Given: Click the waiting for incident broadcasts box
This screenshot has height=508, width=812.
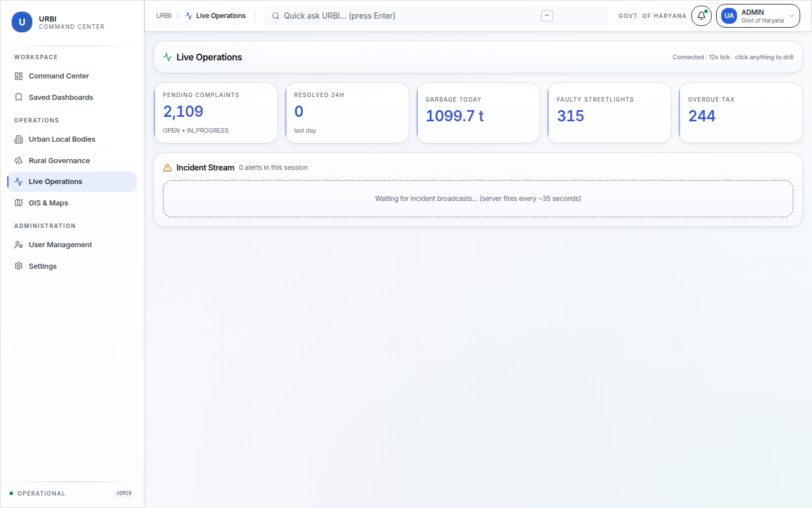Looking at the screenshot, I should pos(478,199).
